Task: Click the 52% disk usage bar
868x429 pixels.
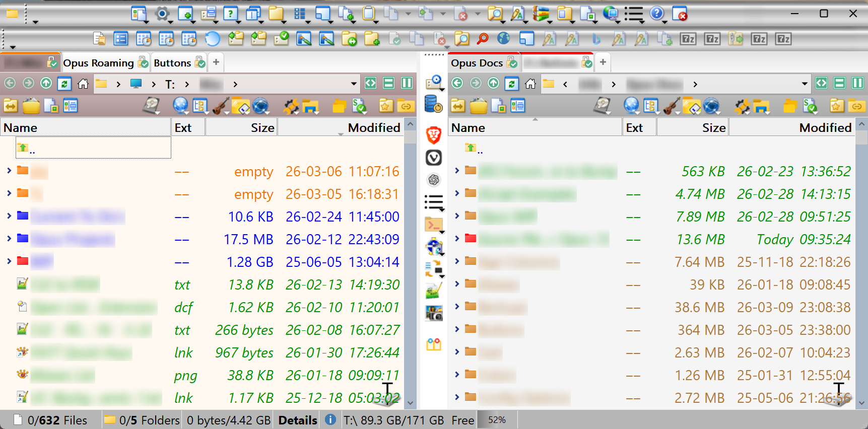Action: click(497, 420)
